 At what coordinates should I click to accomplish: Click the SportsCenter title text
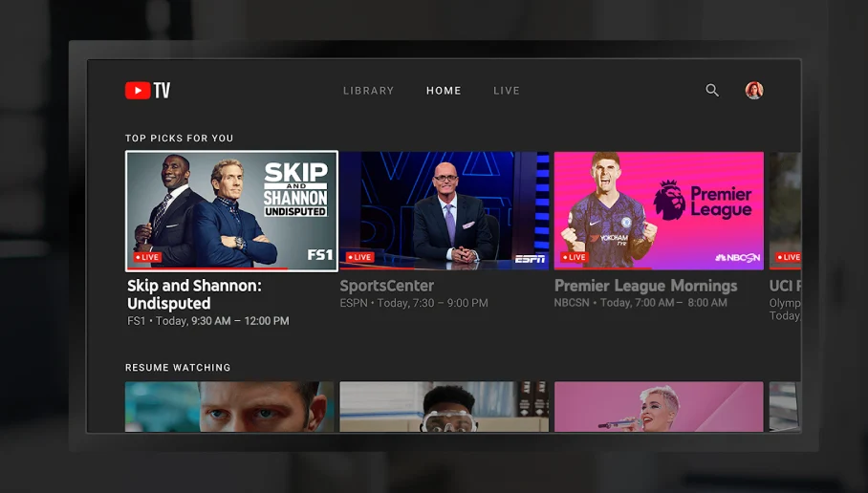tap(386, 286)
